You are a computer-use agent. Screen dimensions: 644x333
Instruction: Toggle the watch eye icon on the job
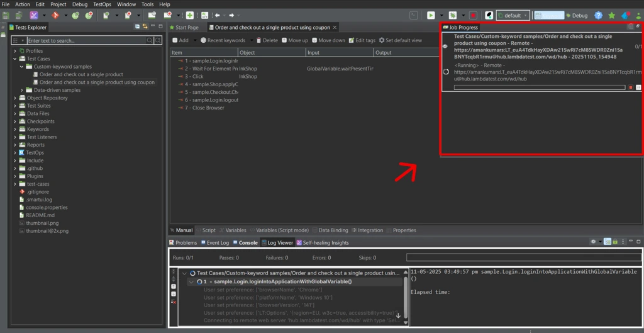445,47
